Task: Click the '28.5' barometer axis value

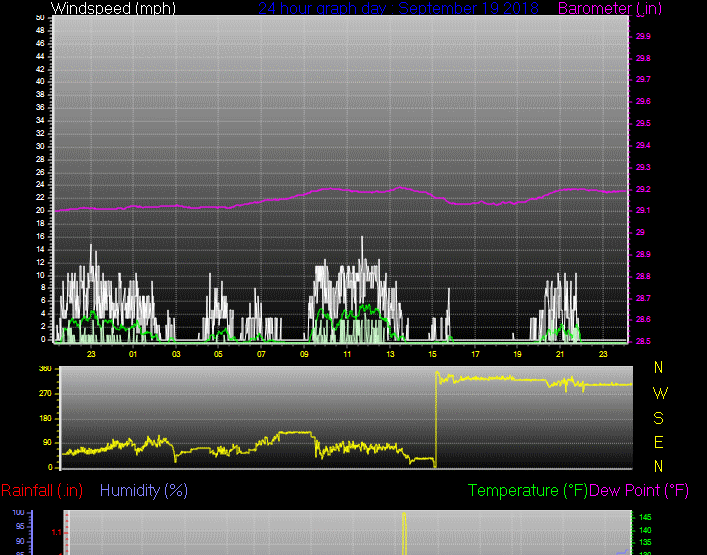Action: pos(643,342)
